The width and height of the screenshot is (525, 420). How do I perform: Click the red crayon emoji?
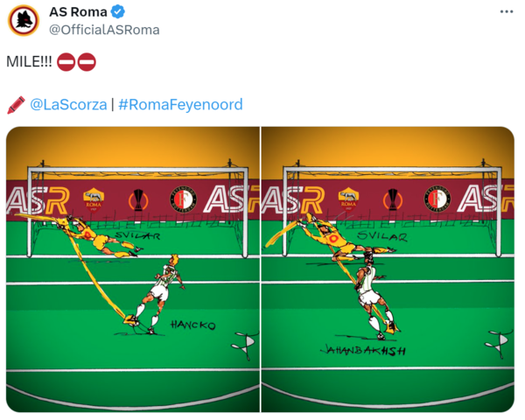(x=16, y=105)
